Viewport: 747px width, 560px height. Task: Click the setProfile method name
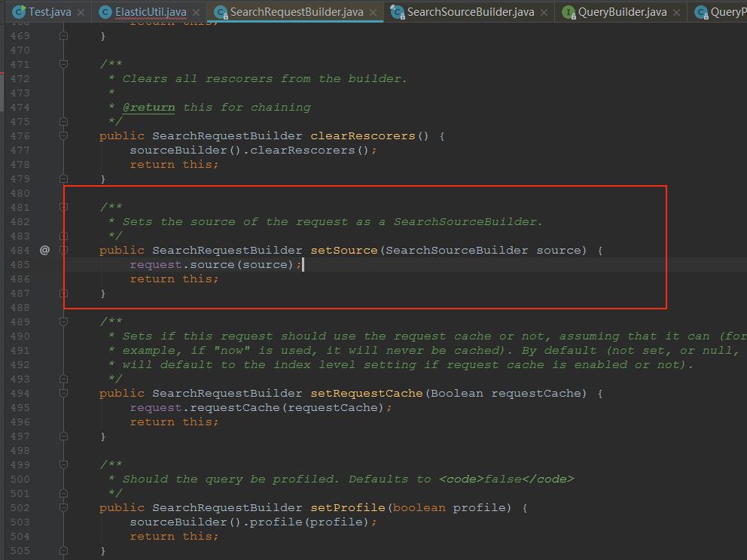[x=348, y=507]
